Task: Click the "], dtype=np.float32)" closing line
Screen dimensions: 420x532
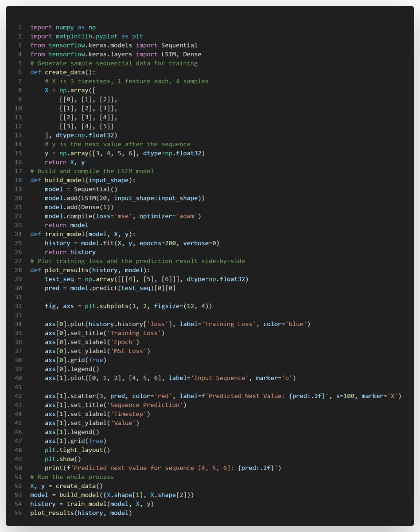Action: 81,135
